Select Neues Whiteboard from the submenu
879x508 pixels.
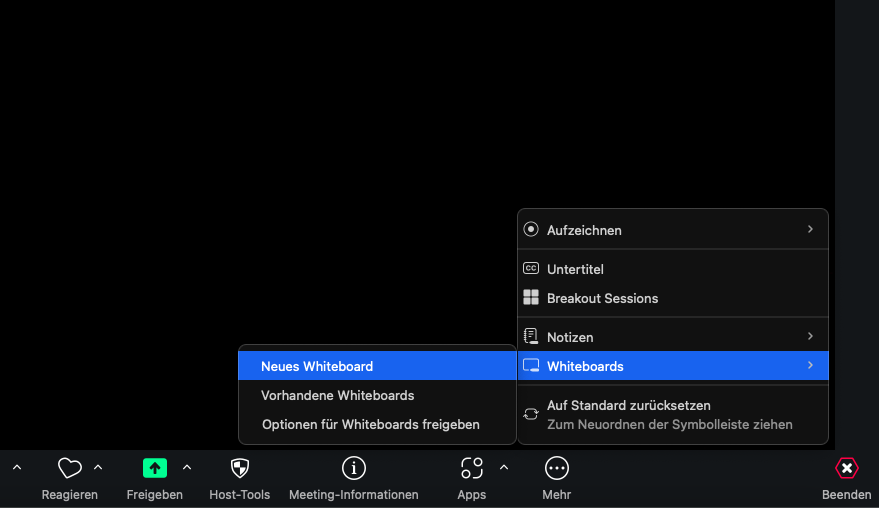(317, 366)
